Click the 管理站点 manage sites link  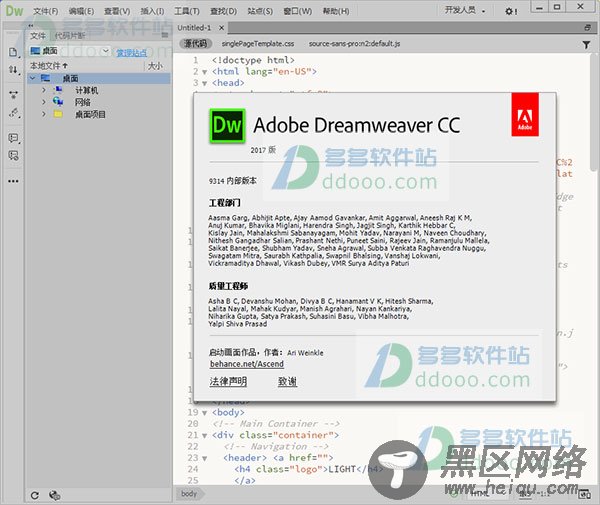[131, 52]
